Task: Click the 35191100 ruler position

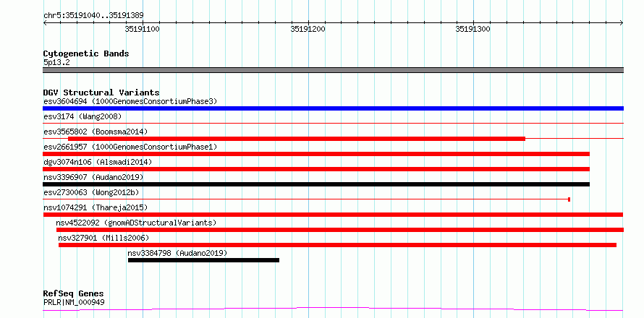Action: [x=143, y=29]
